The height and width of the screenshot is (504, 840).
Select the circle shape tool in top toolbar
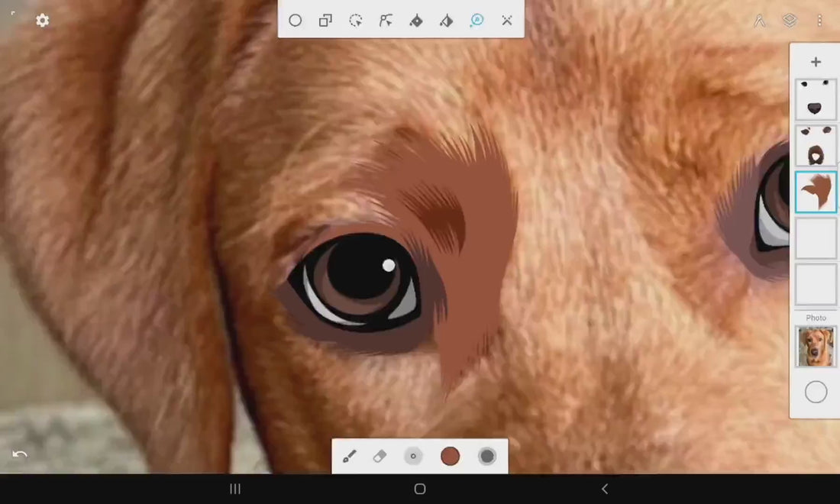coord(296,21)
